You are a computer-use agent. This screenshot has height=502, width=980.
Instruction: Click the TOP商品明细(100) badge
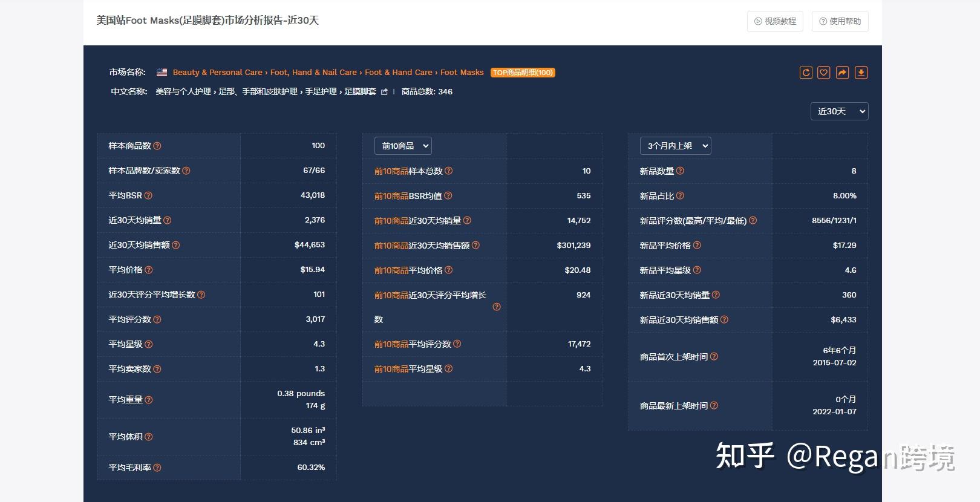point(523,73)
